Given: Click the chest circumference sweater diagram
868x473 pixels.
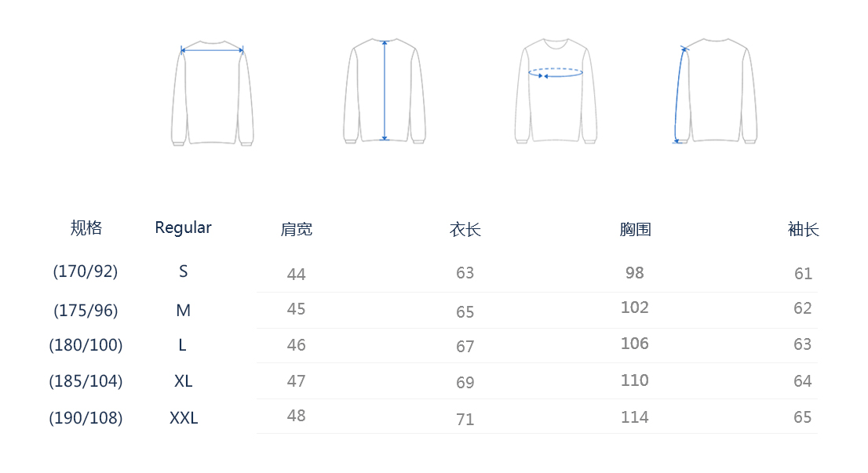Looking at the screenshot, I should 556,92.
